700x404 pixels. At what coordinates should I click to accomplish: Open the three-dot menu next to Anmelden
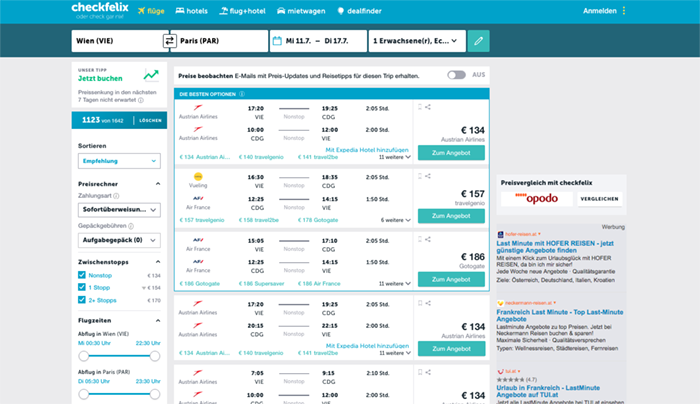[x=624, y=11]
